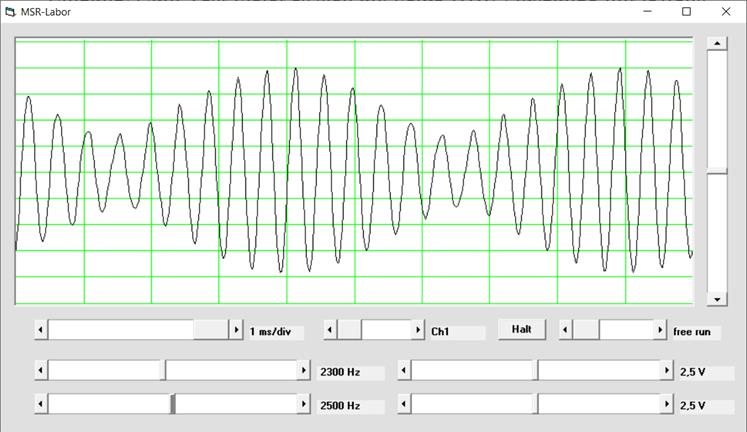
Task: Increase 2500 Hz frequency with right arrow
Action: tap(304, 404)
